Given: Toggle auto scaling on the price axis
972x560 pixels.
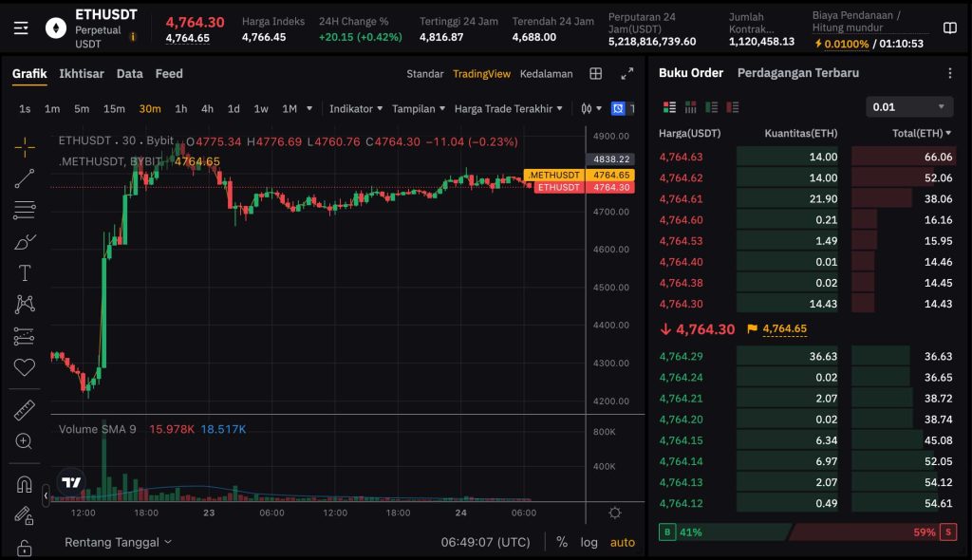Looking at the screenshot, I should [x=623, y=542].
